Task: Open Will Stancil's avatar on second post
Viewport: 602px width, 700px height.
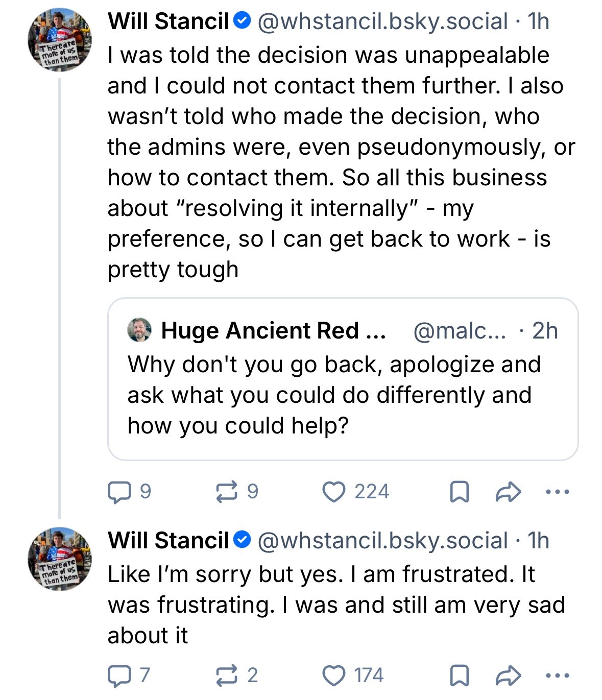Action: (x=60, y=559)
